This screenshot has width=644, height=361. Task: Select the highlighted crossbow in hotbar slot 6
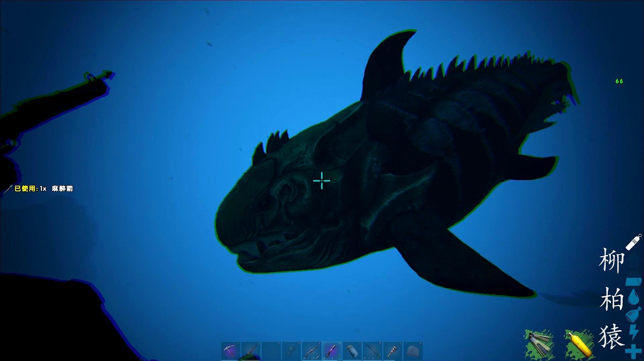[x=332, y=351]
